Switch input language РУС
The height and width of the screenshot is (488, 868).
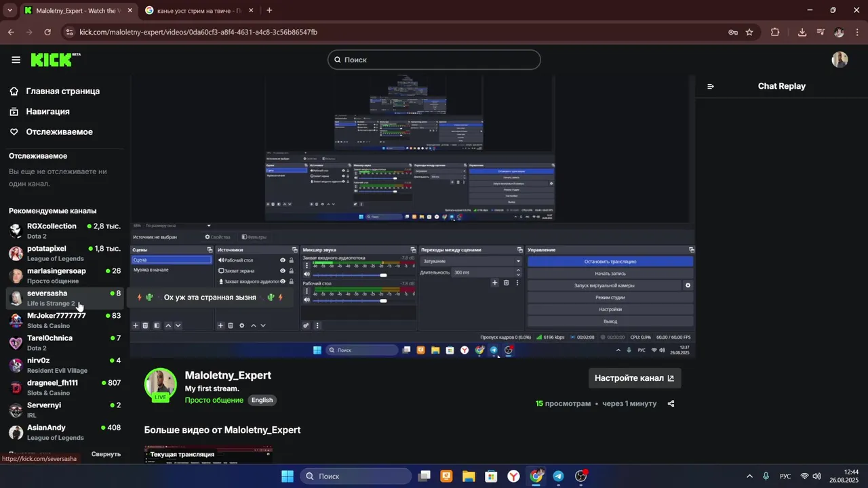[785, 476]
